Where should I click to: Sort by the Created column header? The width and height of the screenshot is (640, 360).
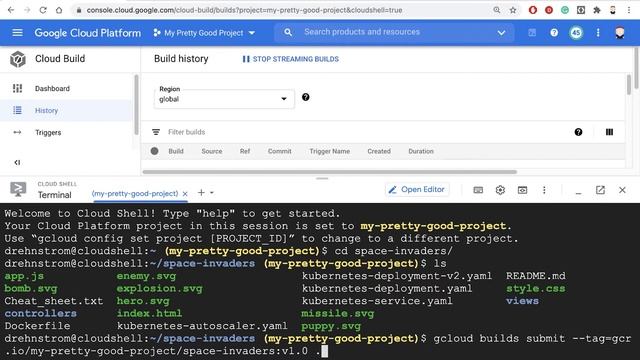[x=379, y=151]
